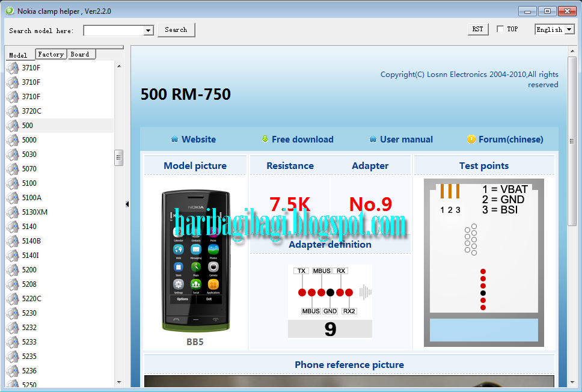
Task: Open the User manual link
Action: 406,139
